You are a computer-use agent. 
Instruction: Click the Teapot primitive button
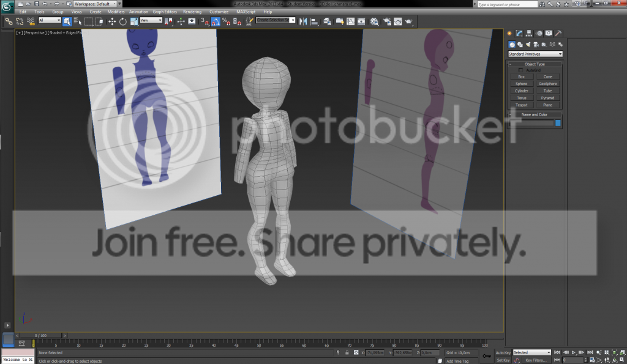522,105
